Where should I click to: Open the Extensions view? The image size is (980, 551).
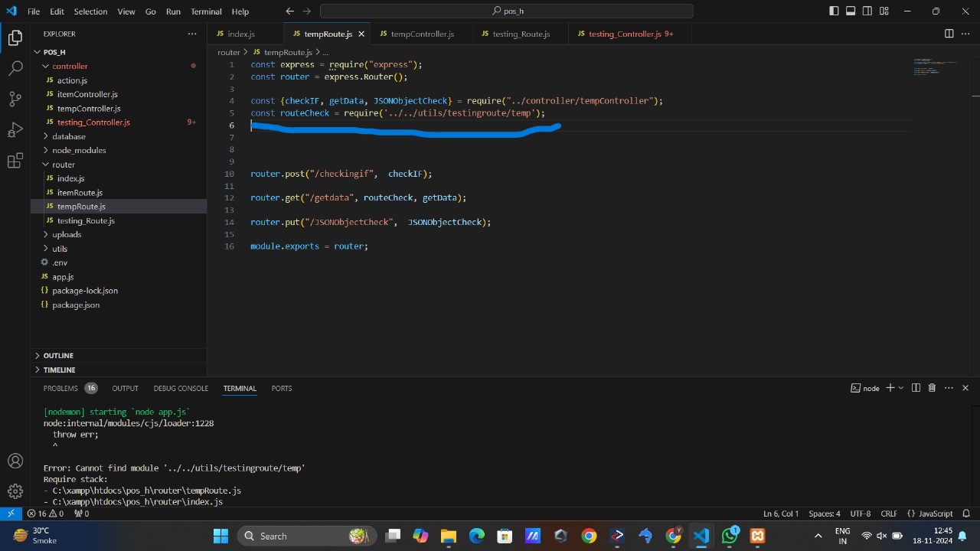pyautogui.click(x=15, y=161)
